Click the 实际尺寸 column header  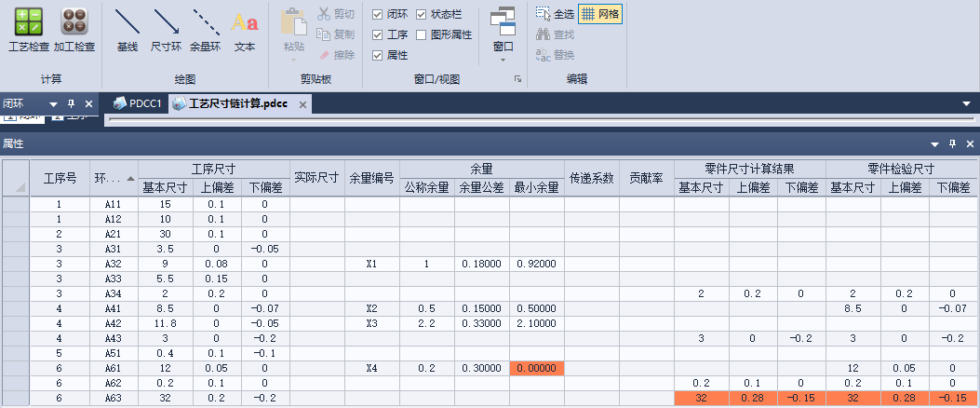[316, 178]
